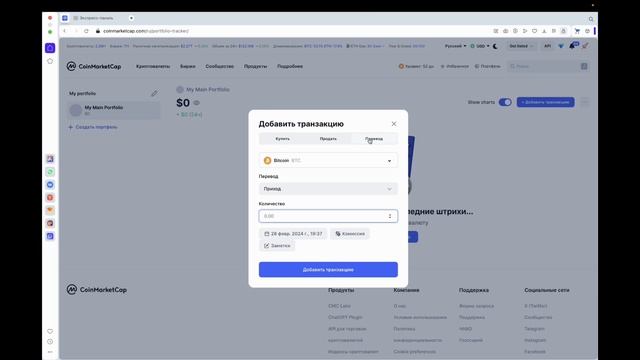
Task: Click the CoinMarketCap logo in header
Action: click(94, 66)
